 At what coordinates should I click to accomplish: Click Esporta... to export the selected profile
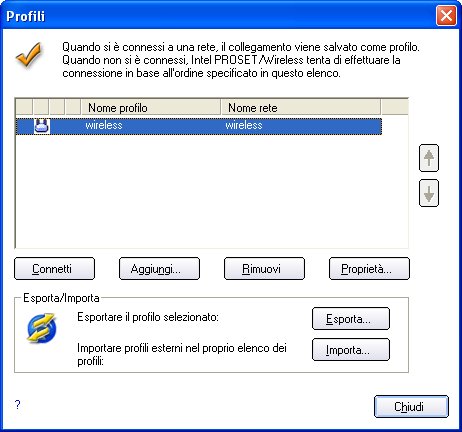point(351,319)
